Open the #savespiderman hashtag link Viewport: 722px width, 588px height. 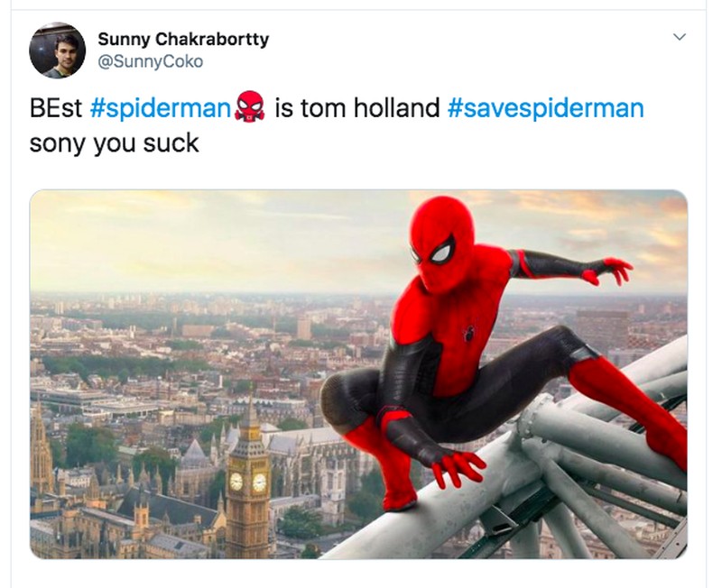[x=545, y=109]
